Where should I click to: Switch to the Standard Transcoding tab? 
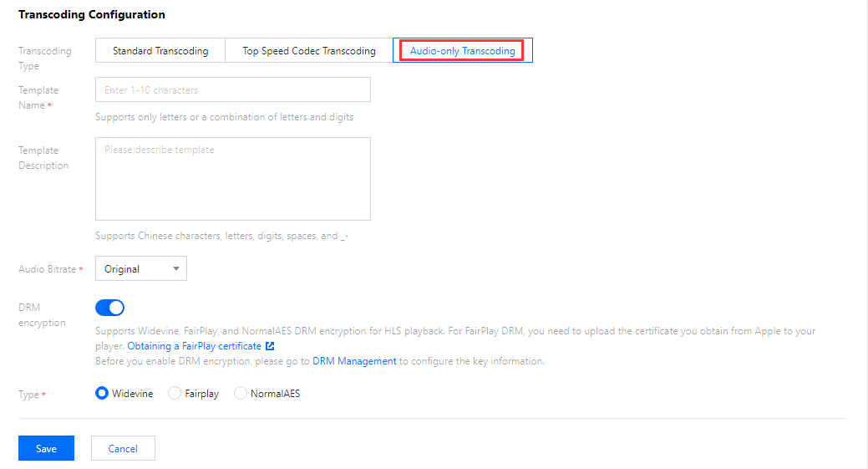click(x=160, y=51)
